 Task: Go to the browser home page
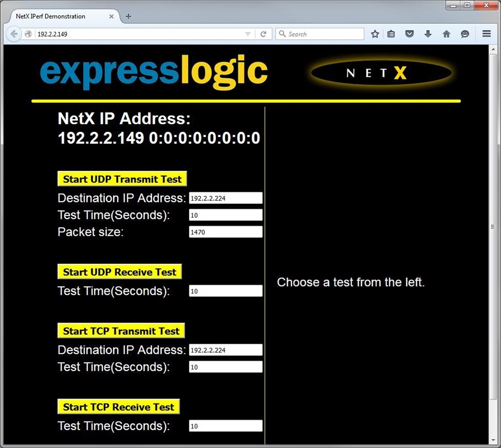446,34
